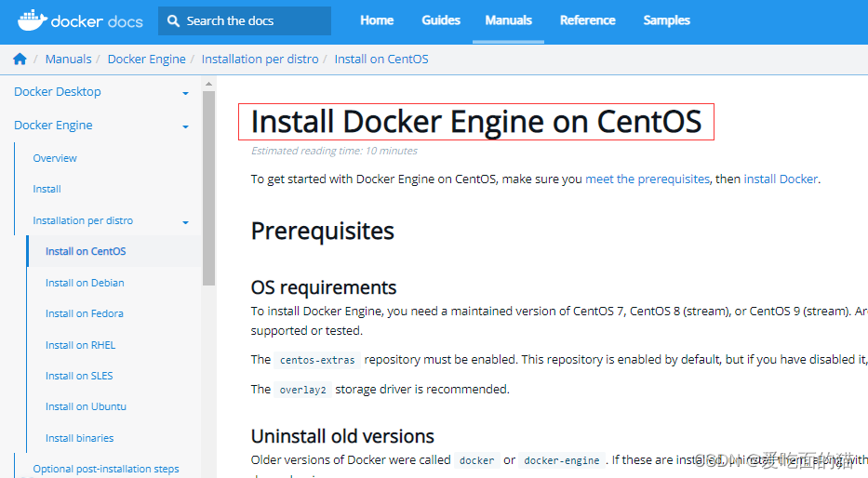
Task: Open the Reference nav tab
Action: [587, 20]
